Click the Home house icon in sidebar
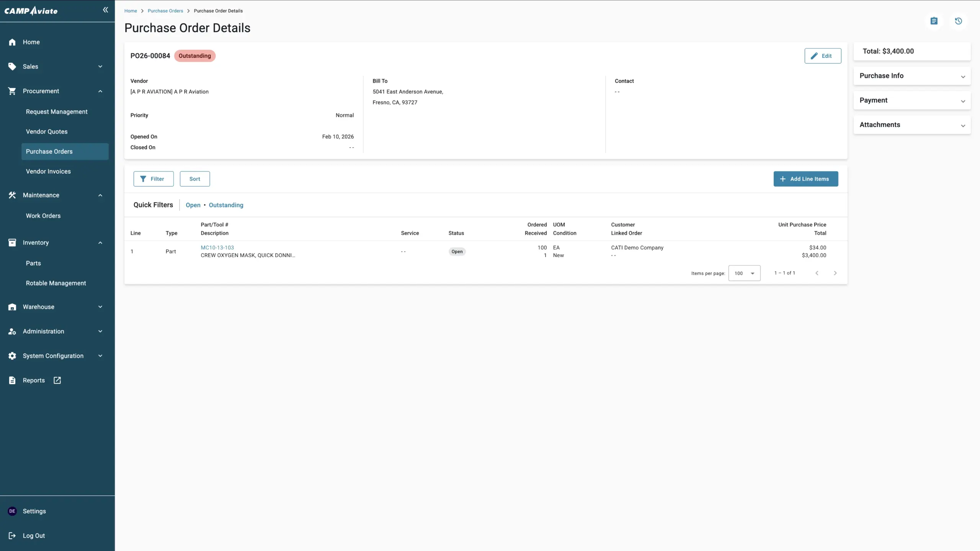The height and width of the screenshot is (551, 980). (12, 42)
